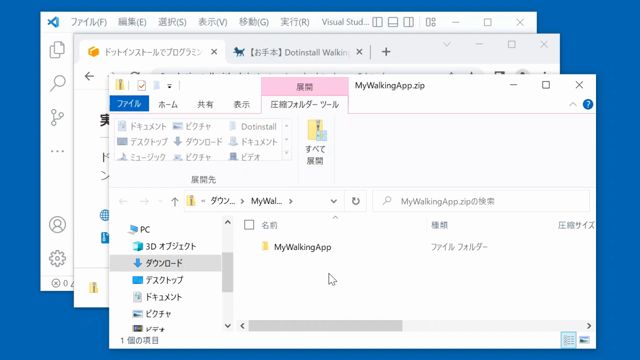Click browser back arrow button
Screen dimensions: 640x360
pyautogui.click(x=89, y=76)
